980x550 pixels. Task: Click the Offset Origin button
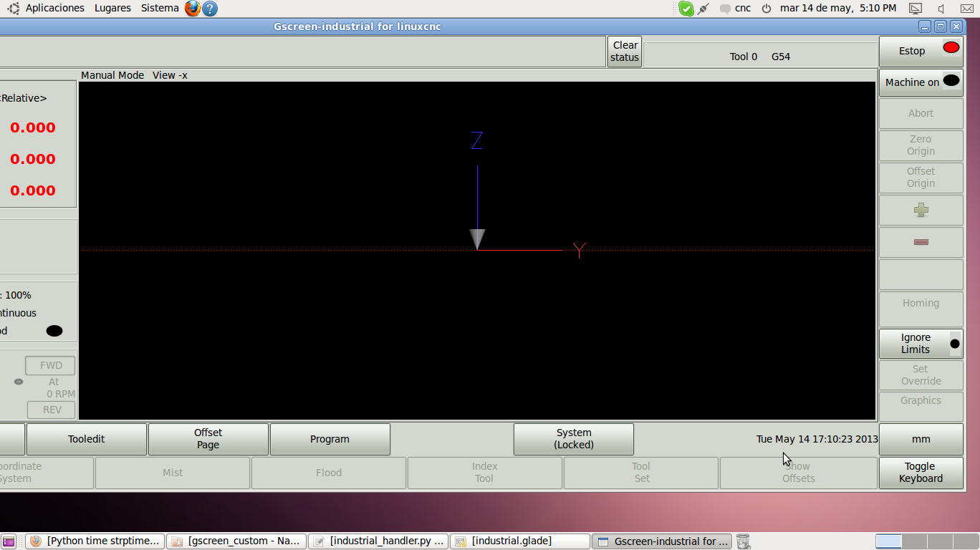pos(921,178)
